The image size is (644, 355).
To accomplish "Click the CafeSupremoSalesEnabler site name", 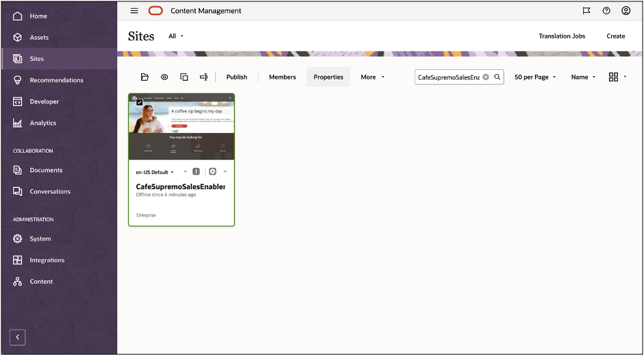I will pyautogui.click(x=181, y=186).
